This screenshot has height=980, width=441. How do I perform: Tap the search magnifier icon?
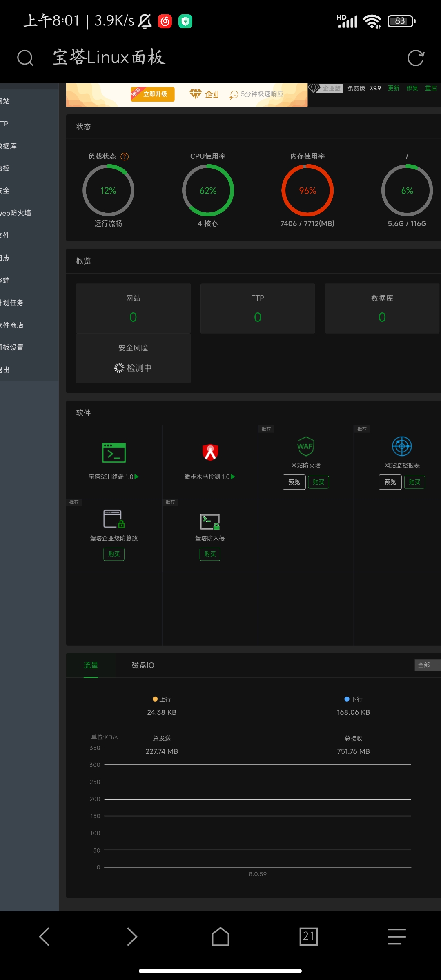25,58
